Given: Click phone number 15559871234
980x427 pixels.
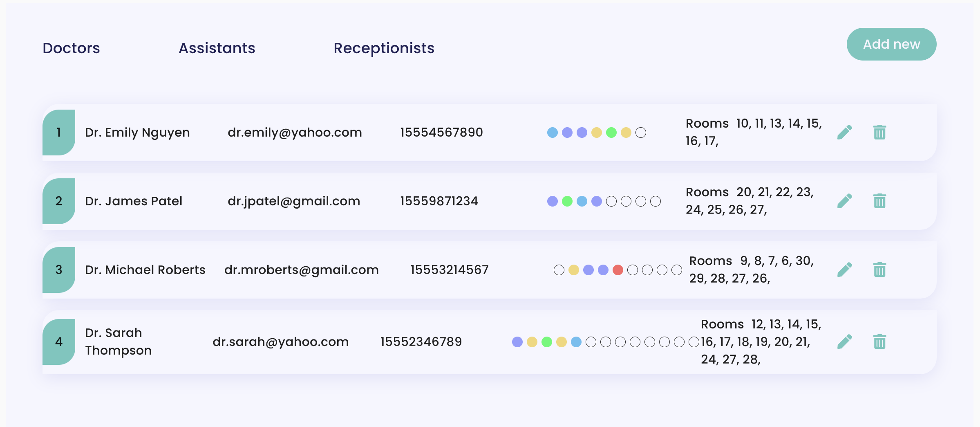Looking at the screenshot, I should 439,201.
